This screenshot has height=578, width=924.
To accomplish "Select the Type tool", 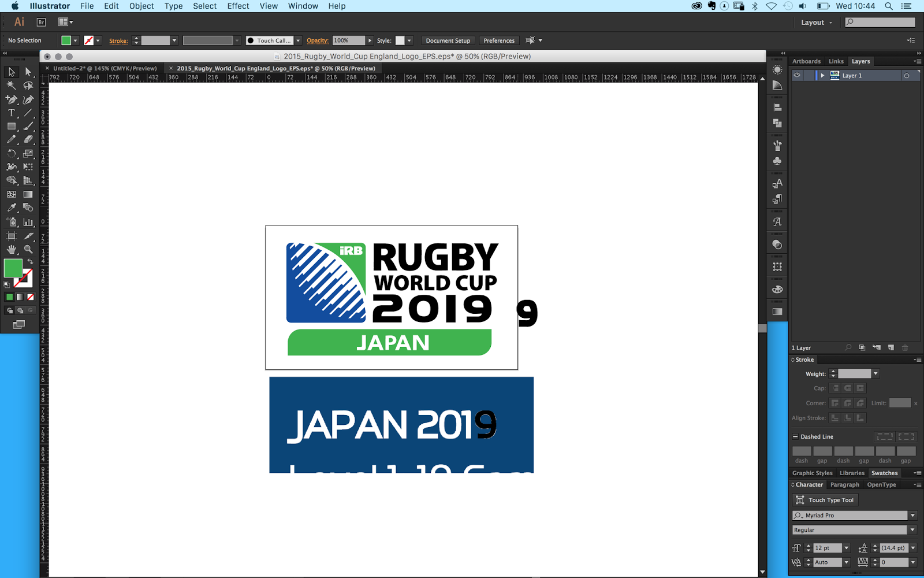I will pos(11,113).
